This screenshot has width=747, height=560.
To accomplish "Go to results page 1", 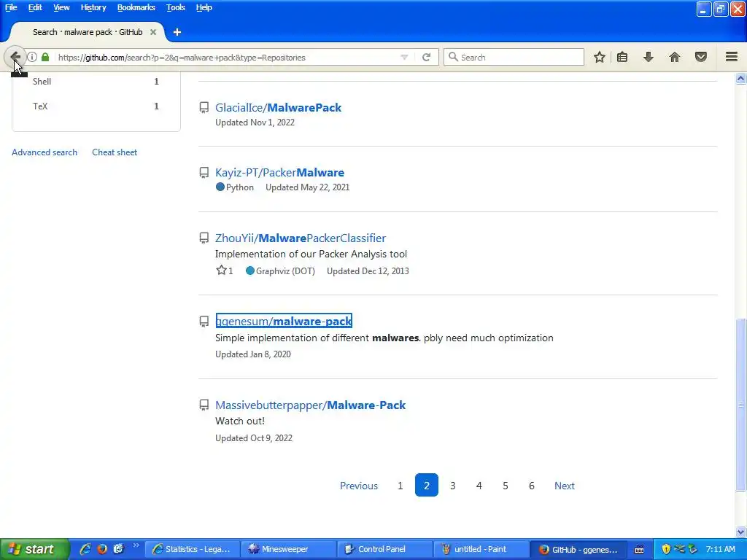I will click(400, 486).
